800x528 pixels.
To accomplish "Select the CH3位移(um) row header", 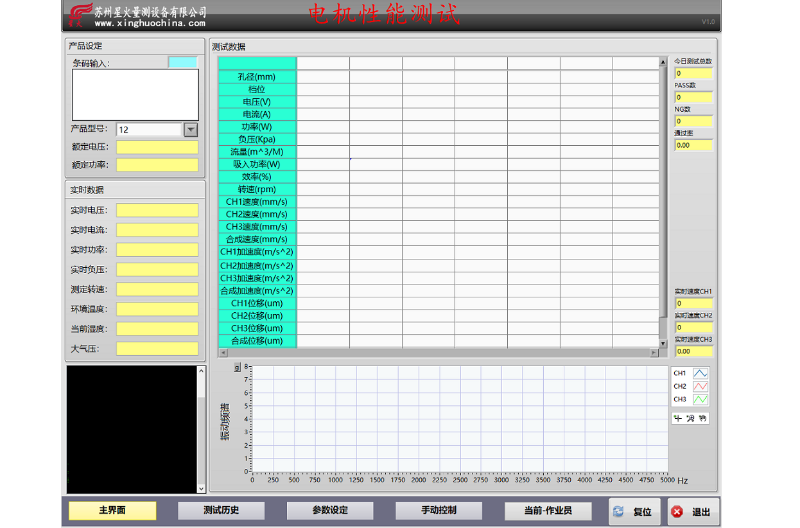I will point(257,328).
